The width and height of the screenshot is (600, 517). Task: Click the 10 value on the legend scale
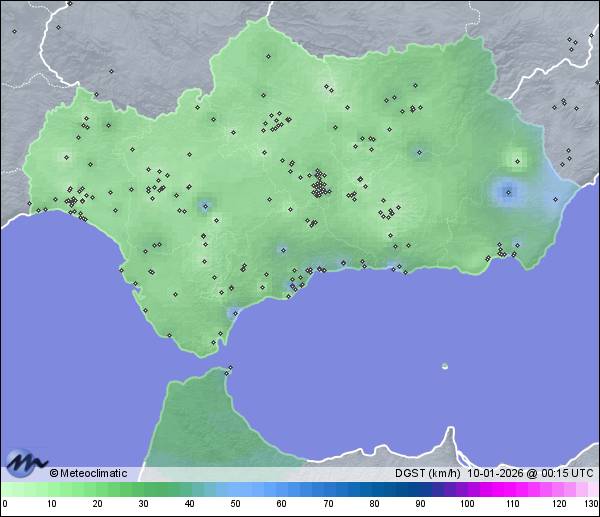[51, 504]
